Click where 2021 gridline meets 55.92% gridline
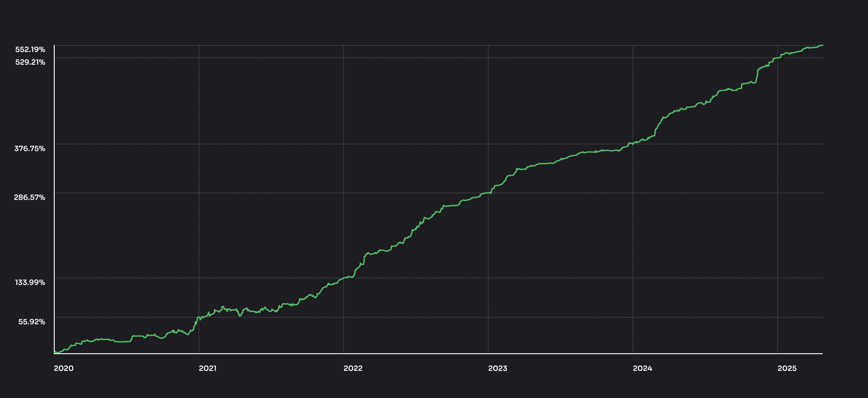Viewport: 868px width, 398px height. [199, 317]
